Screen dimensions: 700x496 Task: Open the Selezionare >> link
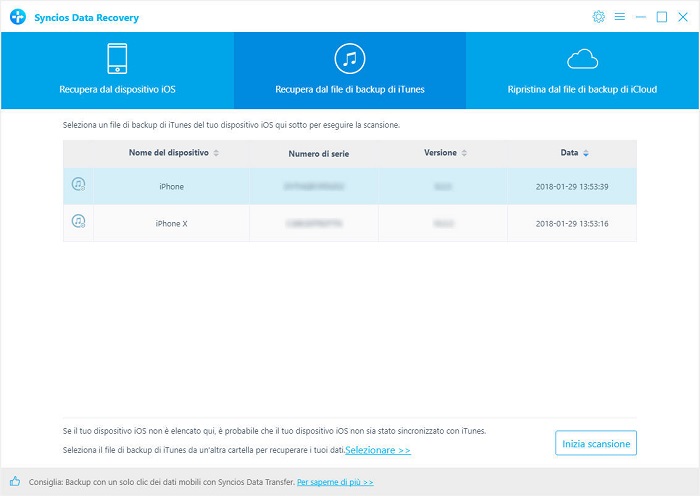tap(378, 450)
